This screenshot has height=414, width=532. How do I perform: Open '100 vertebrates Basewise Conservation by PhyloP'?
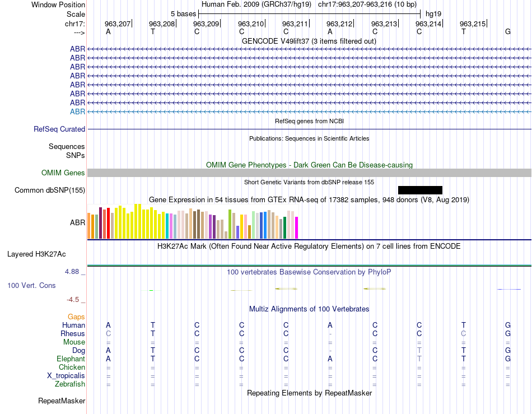point(309,272)
